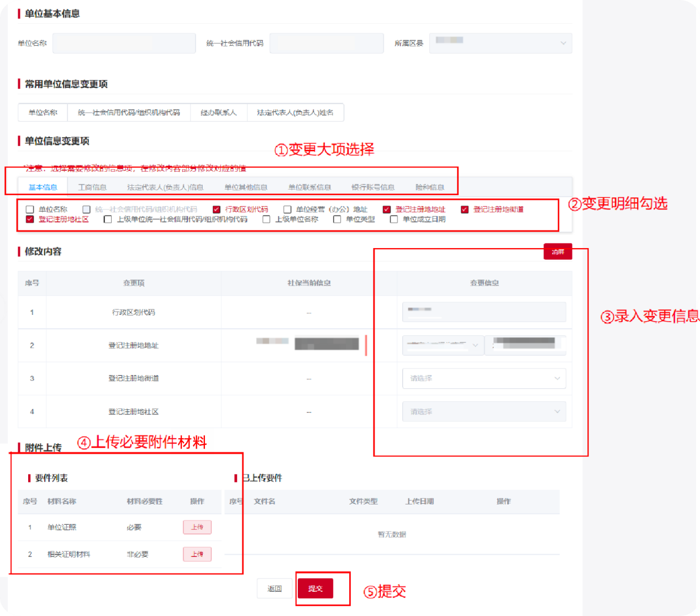Select the 险种信息 tab
700x616 pixels.
[430, 187]
